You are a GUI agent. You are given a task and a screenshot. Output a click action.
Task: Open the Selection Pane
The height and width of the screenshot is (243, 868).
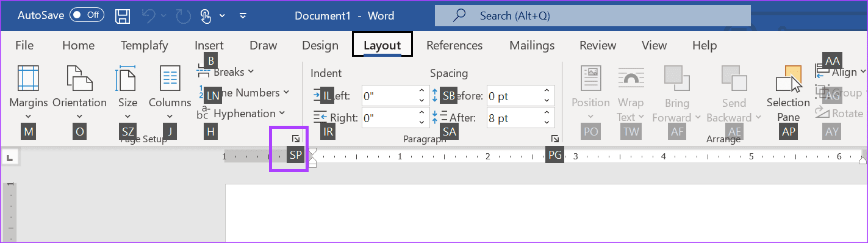(788, 93)
